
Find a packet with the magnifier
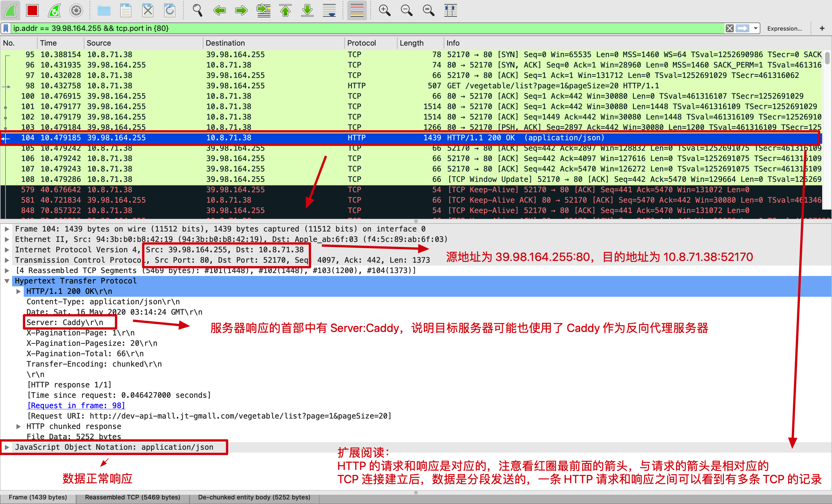[198, 10]
